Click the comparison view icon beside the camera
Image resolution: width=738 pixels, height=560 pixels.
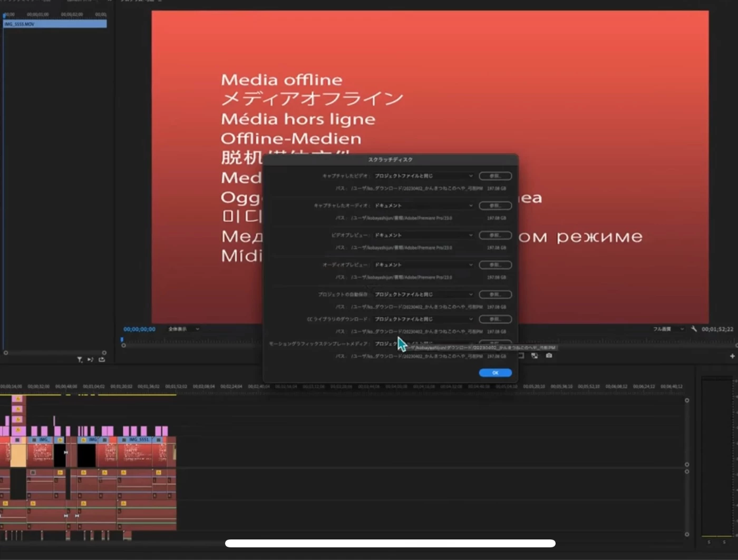(x=535, y=356)
